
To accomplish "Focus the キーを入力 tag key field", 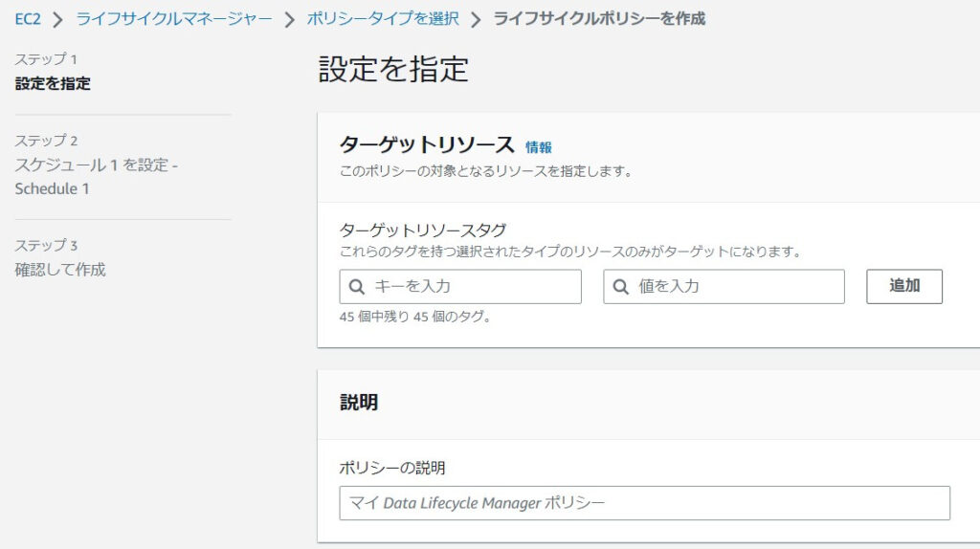I will pyautogui.click(x=460, y=287).
